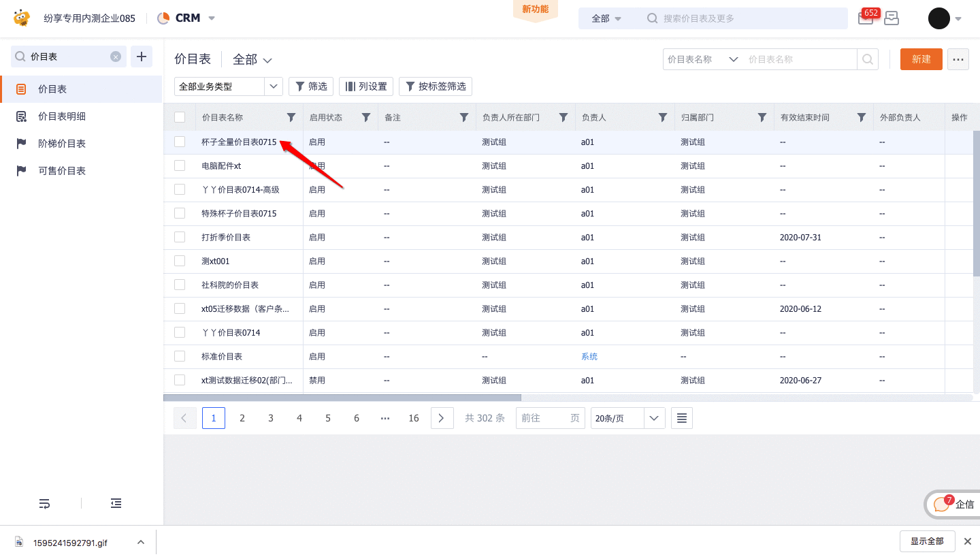The height and width of the screenshot is (559, 980).
Task: Open the more options ellipsis button
Action: tap(958, 59)
